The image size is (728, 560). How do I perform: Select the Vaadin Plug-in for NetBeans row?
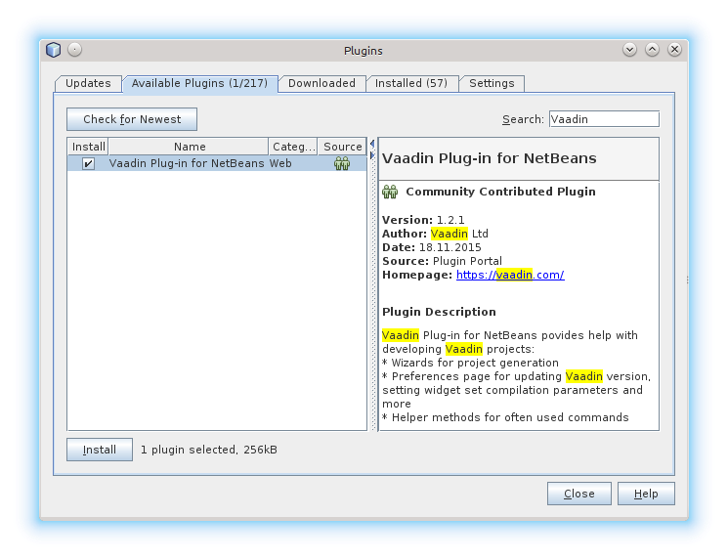click(x=217, y=163)
